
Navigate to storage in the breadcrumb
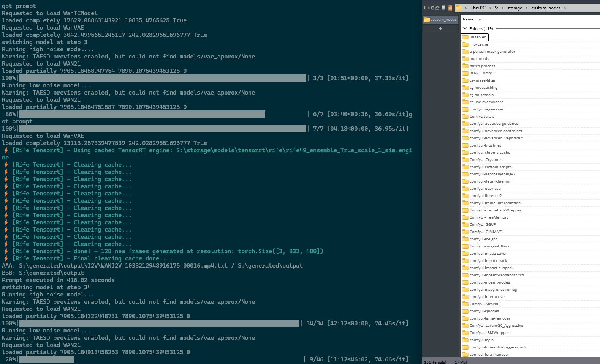(515, 8)
